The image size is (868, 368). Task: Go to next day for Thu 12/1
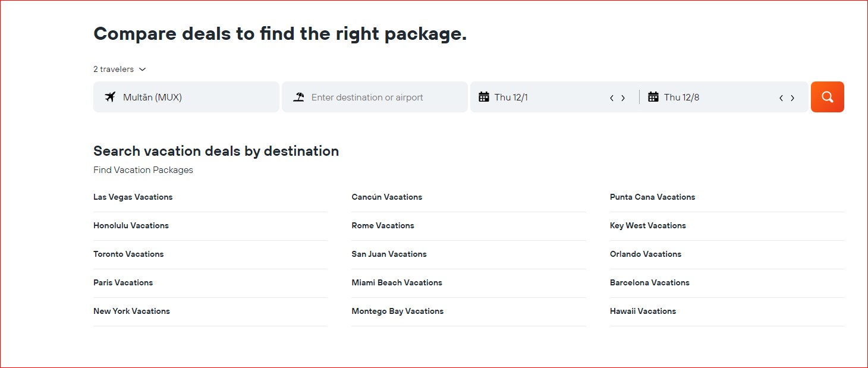coord(623,98)
